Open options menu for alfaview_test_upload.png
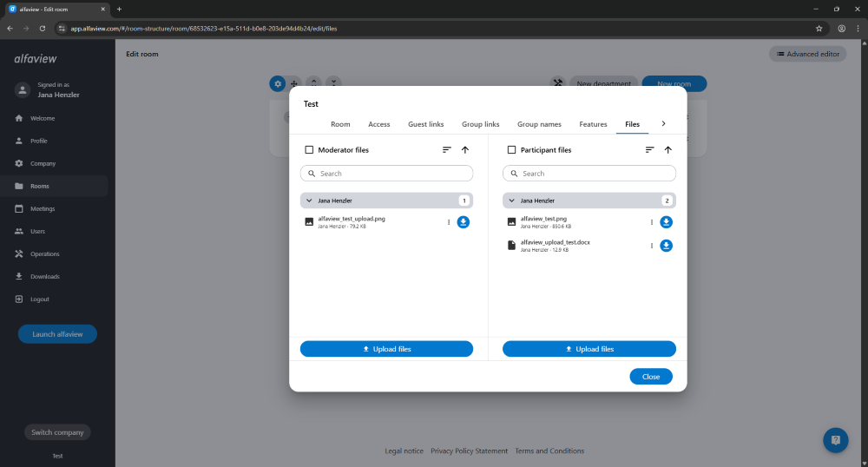 tap(449, 222)
